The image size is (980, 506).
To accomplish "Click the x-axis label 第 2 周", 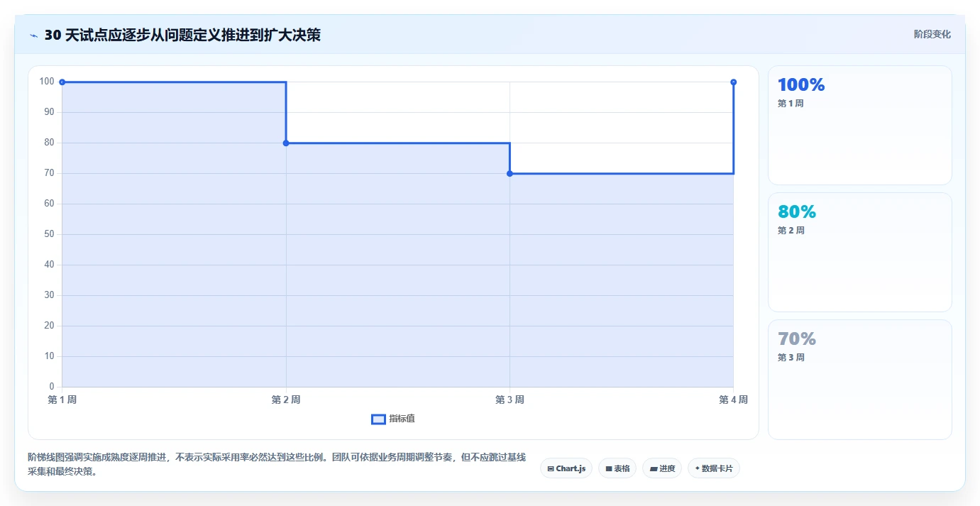I will [286, 400].
